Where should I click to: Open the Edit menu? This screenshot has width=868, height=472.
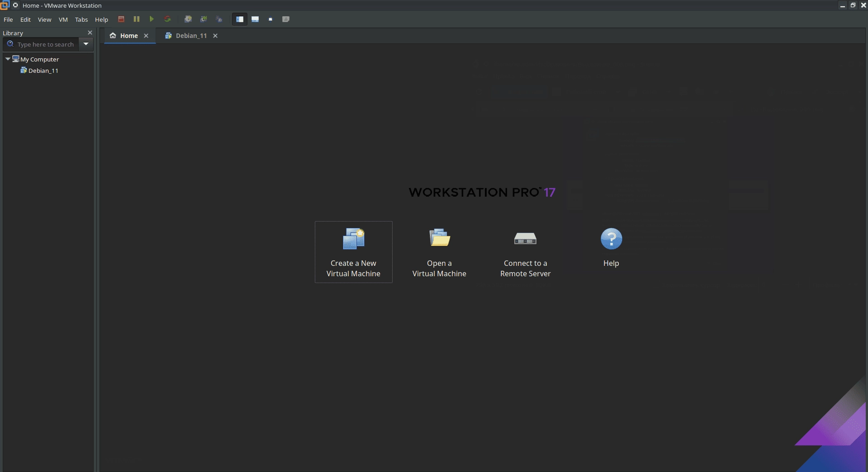coord(25,19)
